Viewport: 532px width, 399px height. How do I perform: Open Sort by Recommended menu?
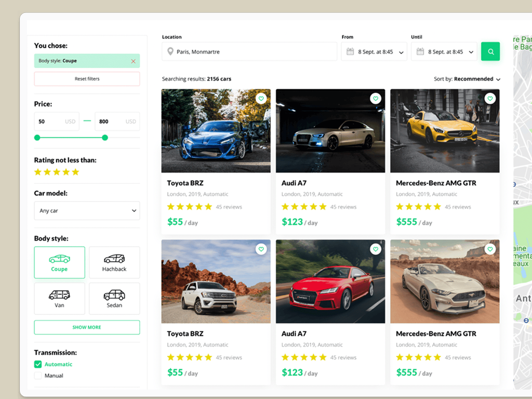(467, 79)
